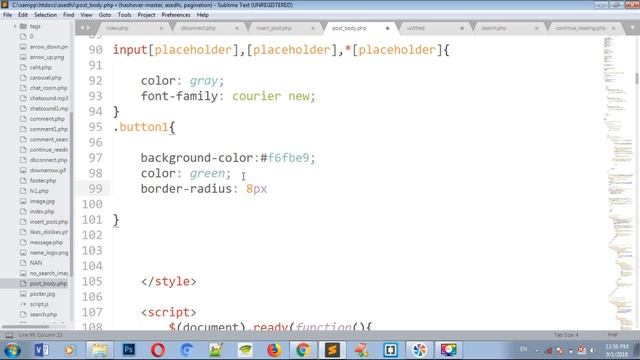Change Tab Size setting in status bar
This screenshot has width=640, height=360.
coord(566,335)
